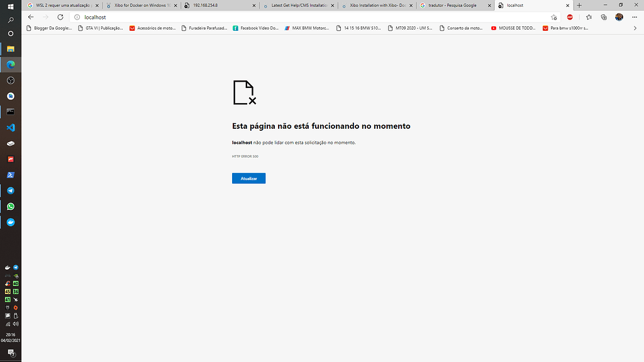Open the MOUSSE DE TODDY YouTube bookmark
This screenshot has width=644, height=362.
point(513,28)
